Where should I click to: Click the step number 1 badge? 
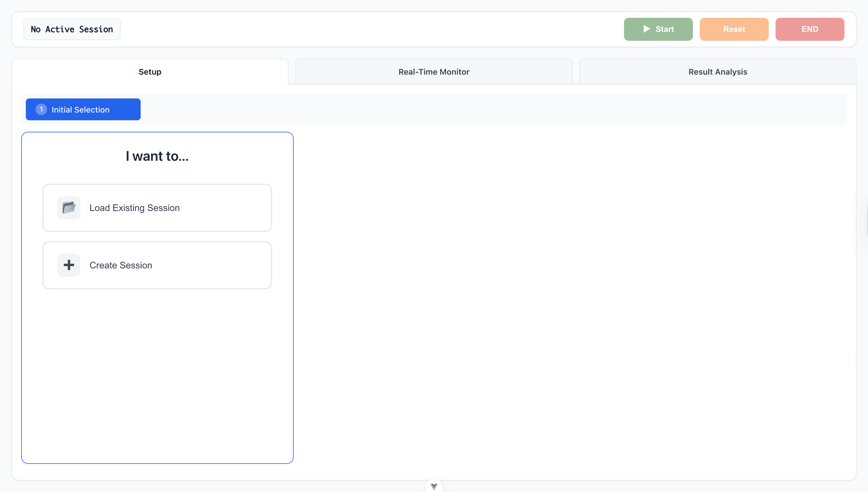click(x=41, y=109)
